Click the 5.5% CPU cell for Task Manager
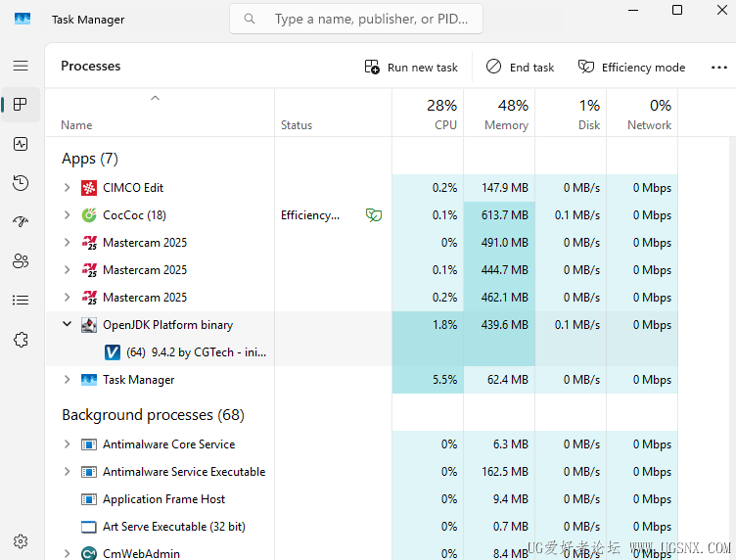This screenshot has width=736, height=560. point(428,380)
